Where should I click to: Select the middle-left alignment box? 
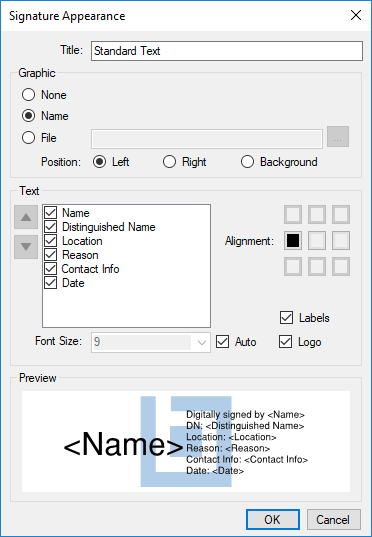pos(293,240)
